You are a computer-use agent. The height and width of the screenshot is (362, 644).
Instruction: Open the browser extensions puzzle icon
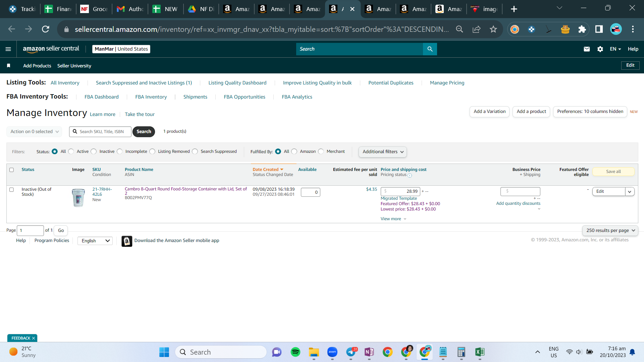pos(582,29)
